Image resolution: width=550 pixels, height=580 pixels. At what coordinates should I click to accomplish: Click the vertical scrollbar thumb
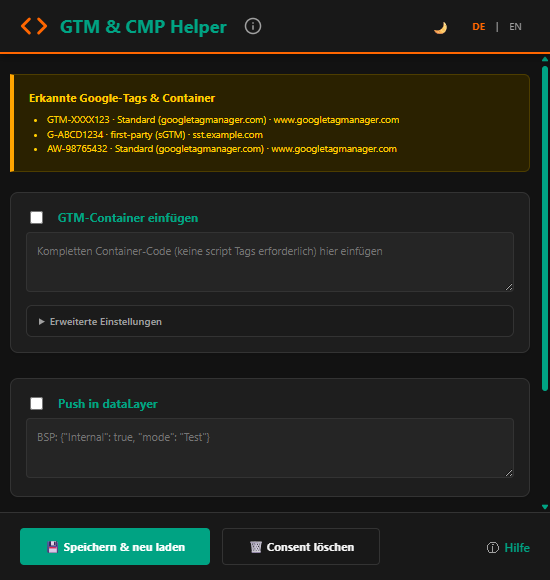click(x=544, y=228)
